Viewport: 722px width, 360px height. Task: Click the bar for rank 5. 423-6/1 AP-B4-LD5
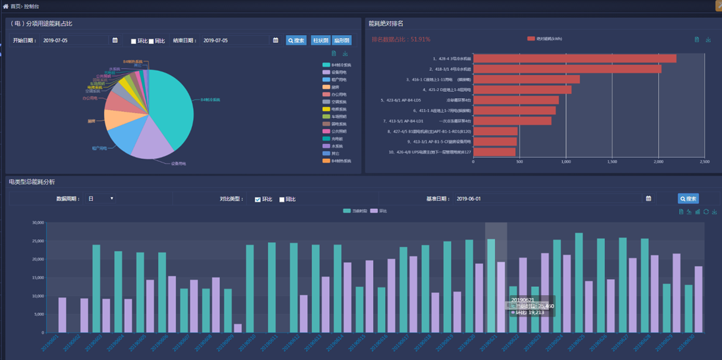pos(516,100)
